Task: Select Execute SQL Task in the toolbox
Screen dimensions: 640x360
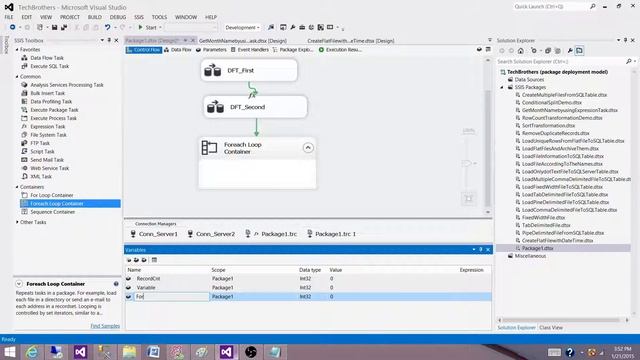Action: [x=49, y=66]
